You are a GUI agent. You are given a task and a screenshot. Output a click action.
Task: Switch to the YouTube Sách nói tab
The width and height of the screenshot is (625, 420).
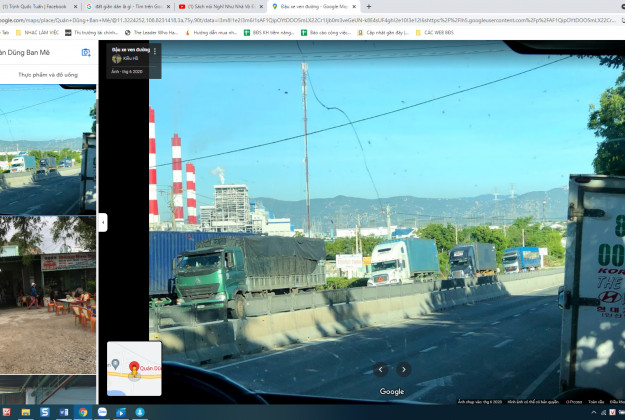click(x=221, y=6)
